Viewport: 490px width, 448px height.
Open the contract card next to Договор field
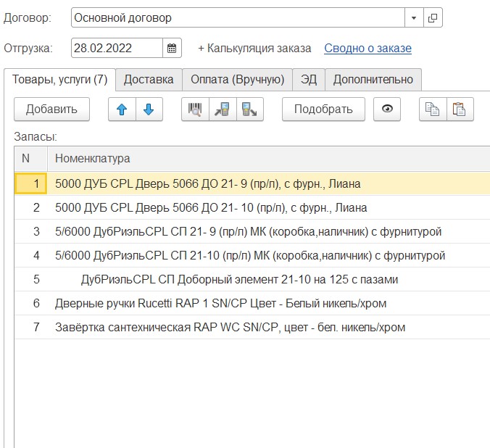point(433,18)
